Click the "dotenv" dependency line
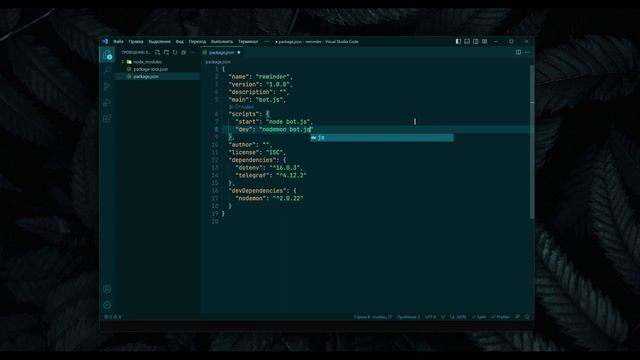 [x=269, y=168]
